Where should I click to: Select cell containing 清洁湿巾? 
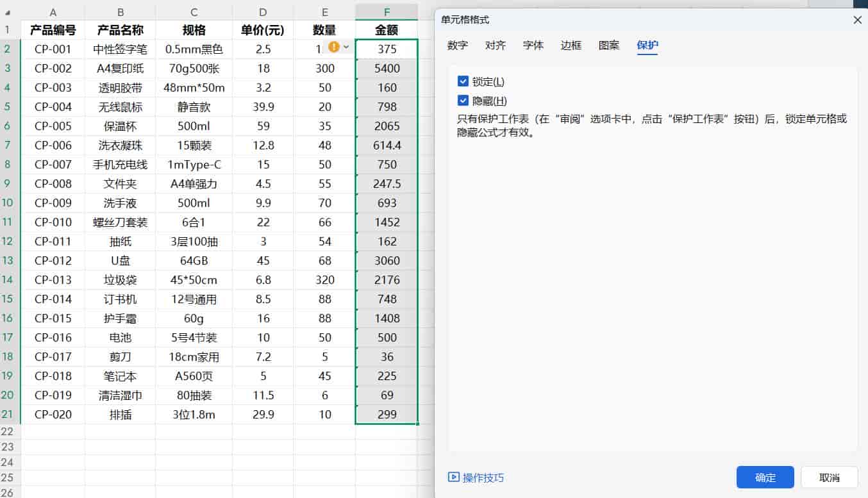tap(120, 395)
